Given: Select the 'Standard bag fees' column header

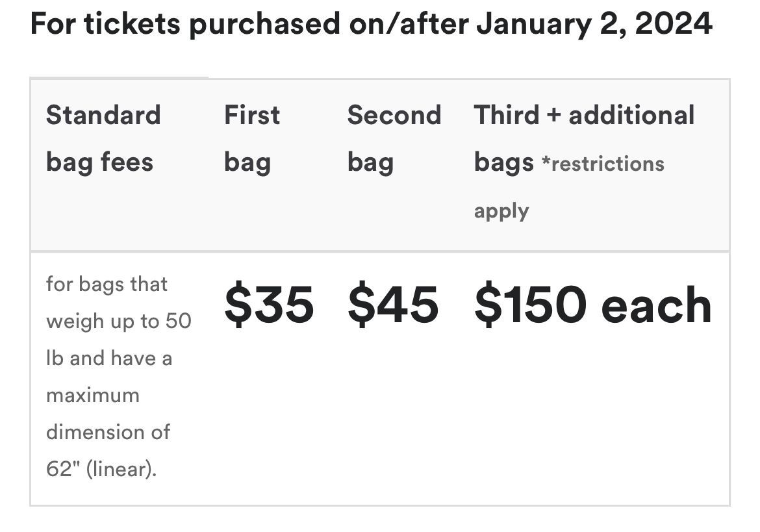Looking at the screenshot, I should tap(103, 138).
